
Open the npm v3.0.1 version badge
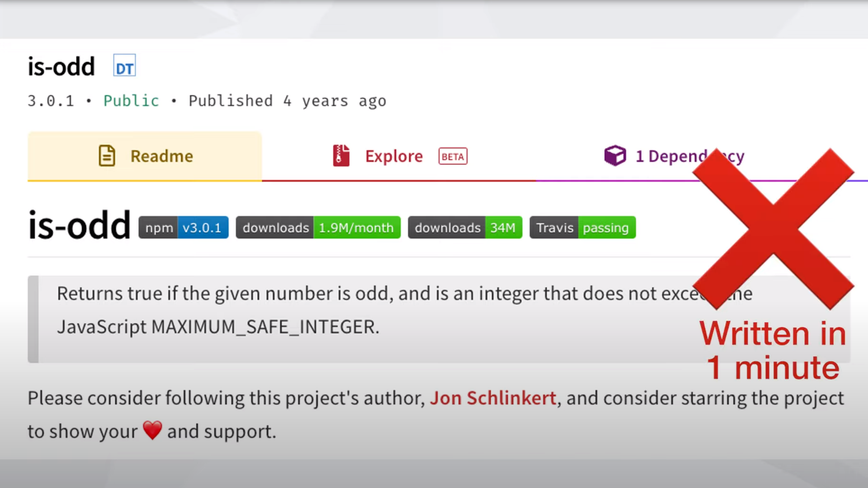[183, 227]
